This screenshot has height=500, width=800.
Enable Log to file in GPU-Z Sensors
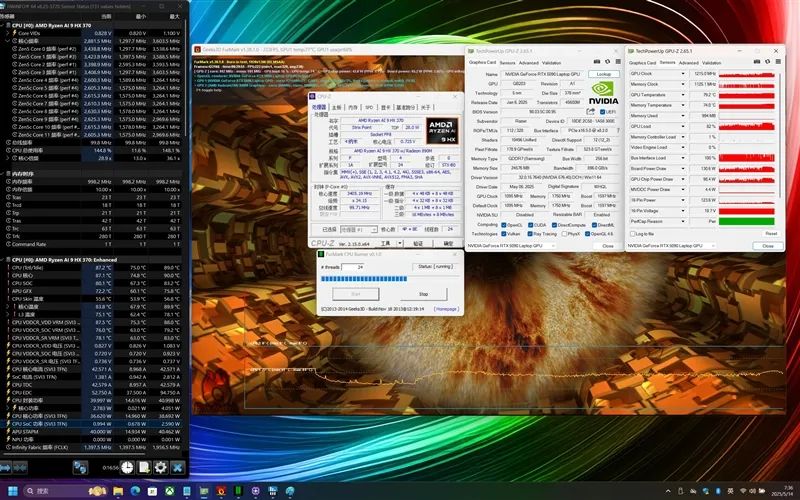(x=633, y=234)
